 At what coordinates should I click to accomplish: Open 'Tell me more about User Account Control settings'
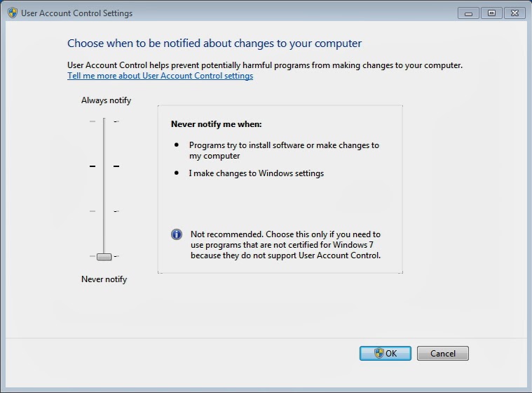pyautogui.click(x=160, y=76)
